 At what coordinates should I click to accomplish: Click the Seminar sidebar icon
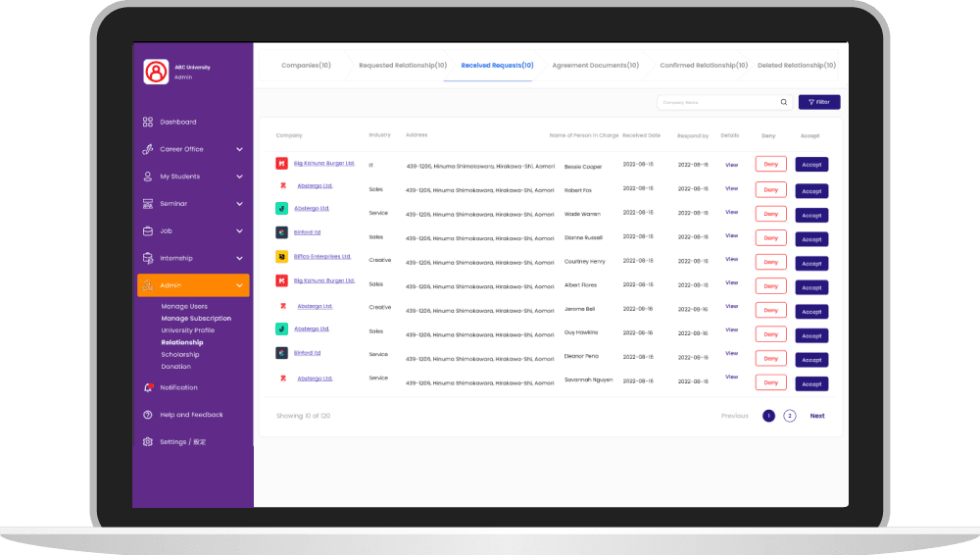point(148,203)
